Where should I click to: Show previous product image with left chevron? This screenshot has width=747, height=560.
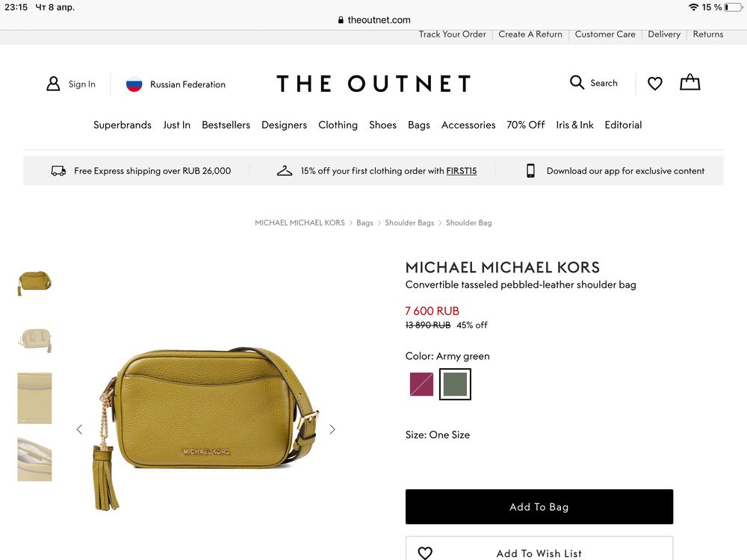pyautogui.click(x=80, y=429)
